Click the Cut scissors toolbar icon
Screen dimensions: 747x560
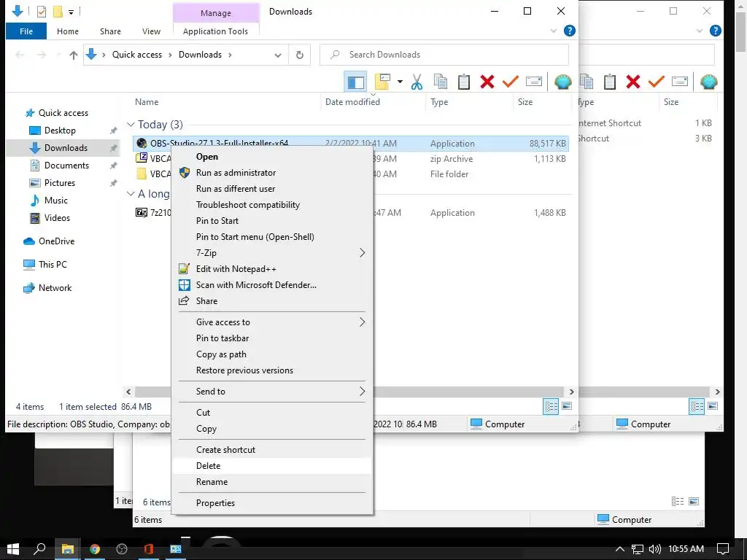pos(417,82)
